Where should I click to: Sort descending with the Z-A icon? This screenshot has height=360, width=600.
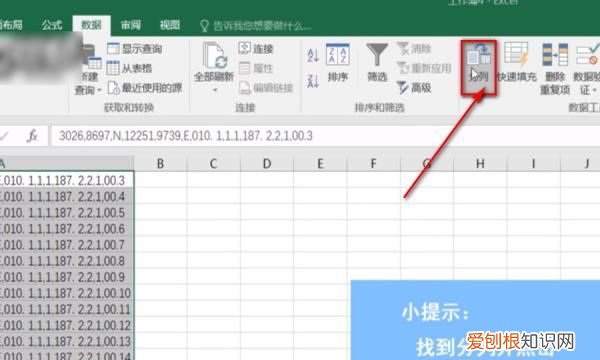[313, 81]
